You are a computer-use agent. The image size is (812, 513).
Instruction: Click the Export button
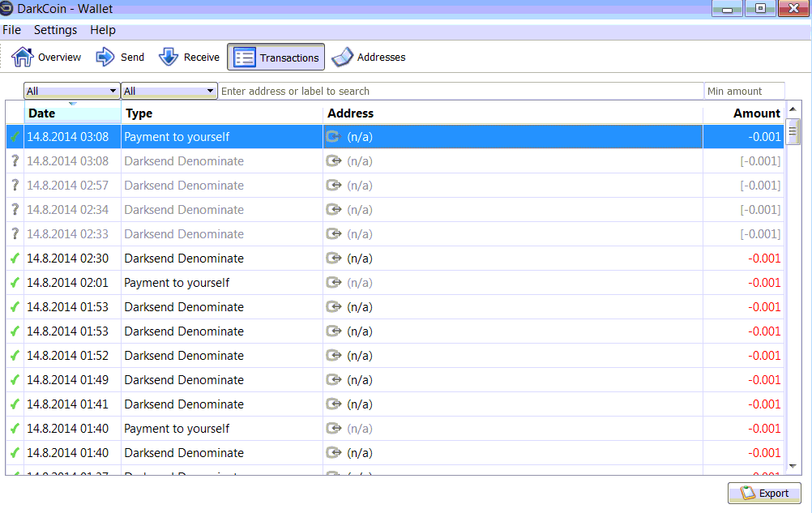pos(764,494)
